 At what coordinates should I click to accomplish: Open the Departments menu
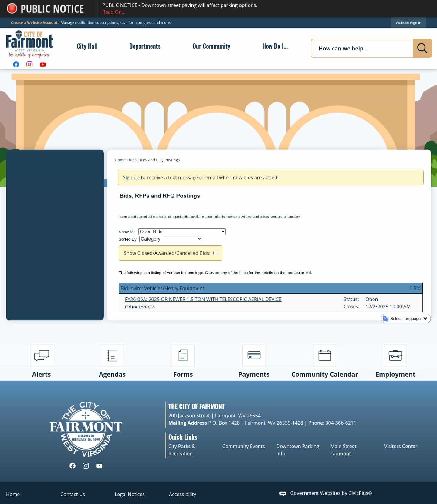145,46
